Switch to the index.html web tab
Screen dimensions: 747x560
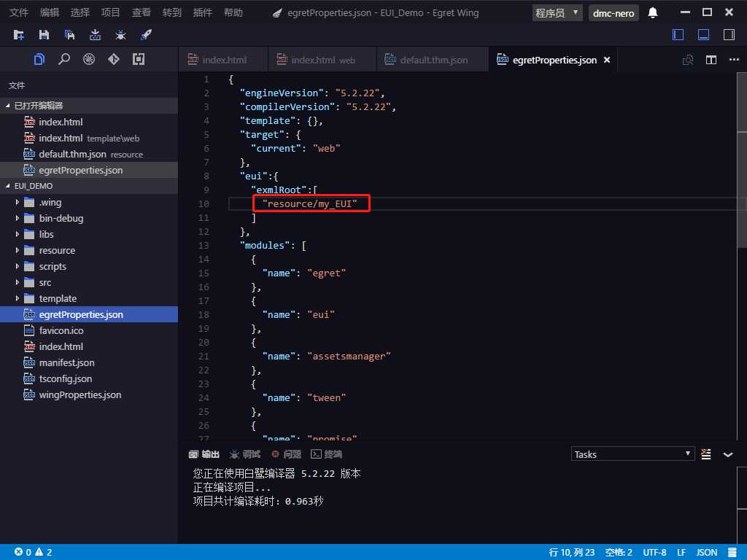point(322,60)
